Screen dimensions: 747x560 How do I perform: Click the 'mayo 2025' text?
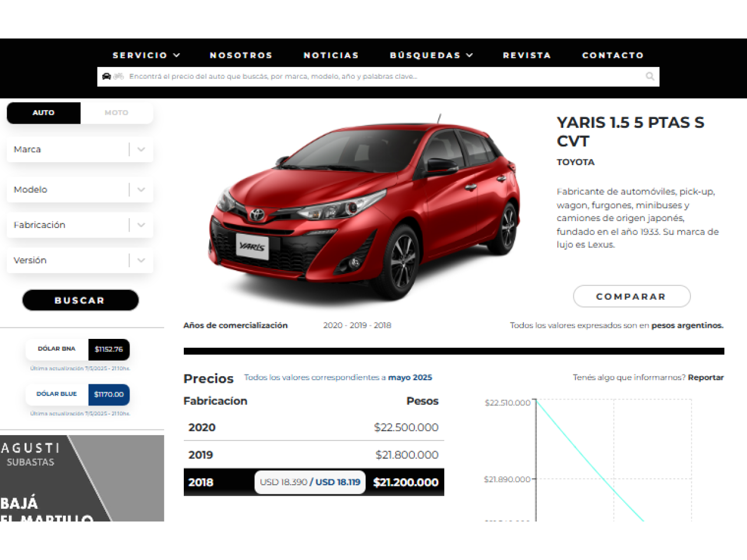tap(410, 377)
